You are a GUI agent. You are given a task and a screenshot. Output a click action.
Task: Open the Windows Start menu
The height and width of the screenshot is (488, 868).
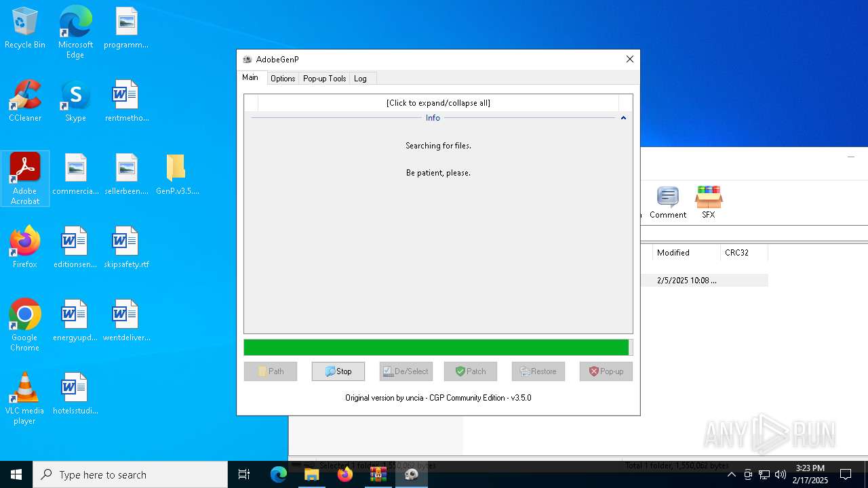(16, 474)
